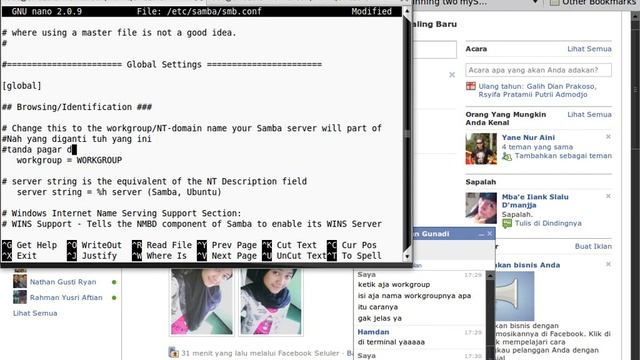Click the ^T To Spell shortcut in nano

click(354, 256)
